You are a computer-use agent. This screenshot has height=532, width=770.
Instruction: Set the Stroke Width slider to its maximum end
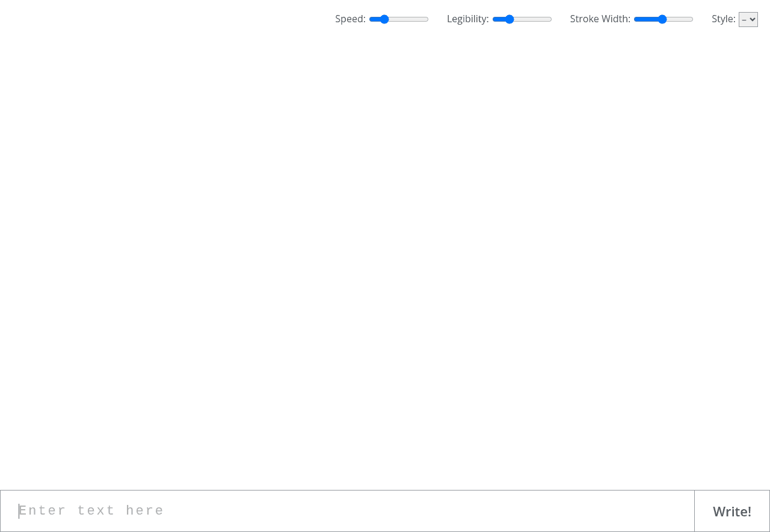(692, 19)
